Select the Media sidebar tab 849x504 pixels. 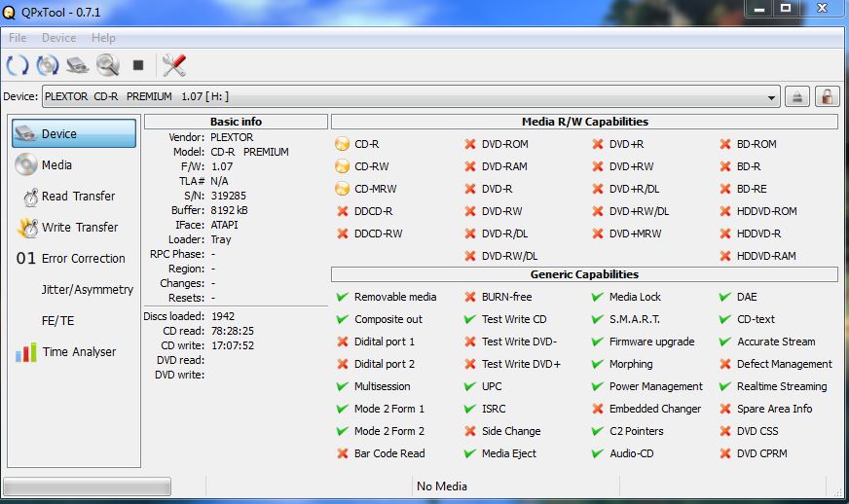(74, 165)
